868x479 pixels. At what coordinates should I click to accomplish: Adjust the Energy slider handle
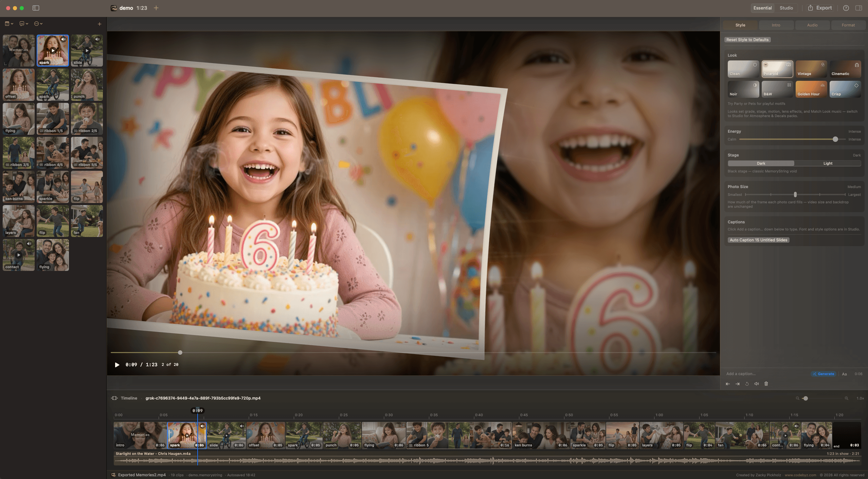click(x=835, y=140)
